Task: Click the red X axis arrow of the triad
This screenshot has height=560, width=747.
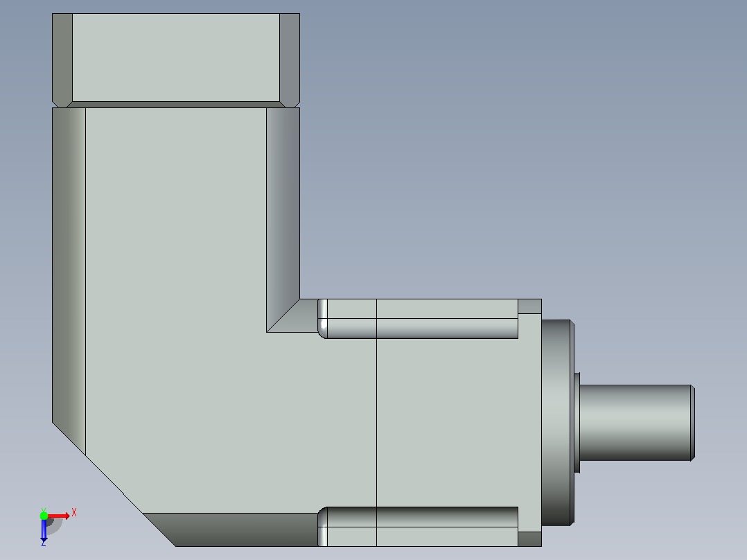Action: point(60,516)
